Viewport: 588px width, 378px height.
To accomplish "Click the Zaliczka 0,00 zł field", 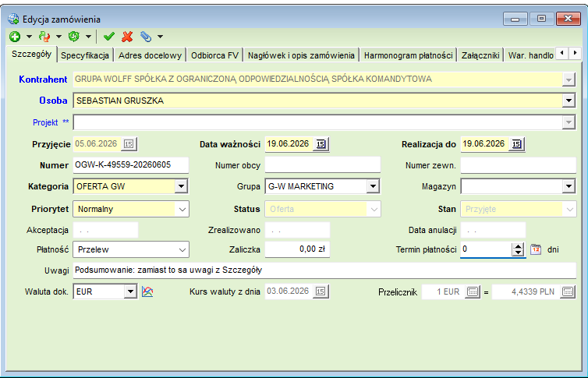I will [x=297, y=249].
